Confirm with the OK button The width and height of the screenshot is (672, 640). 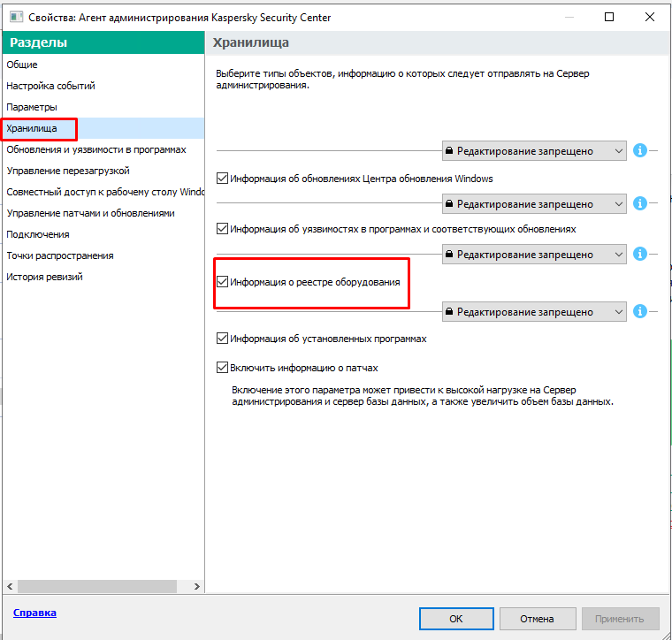pos(456,619)
